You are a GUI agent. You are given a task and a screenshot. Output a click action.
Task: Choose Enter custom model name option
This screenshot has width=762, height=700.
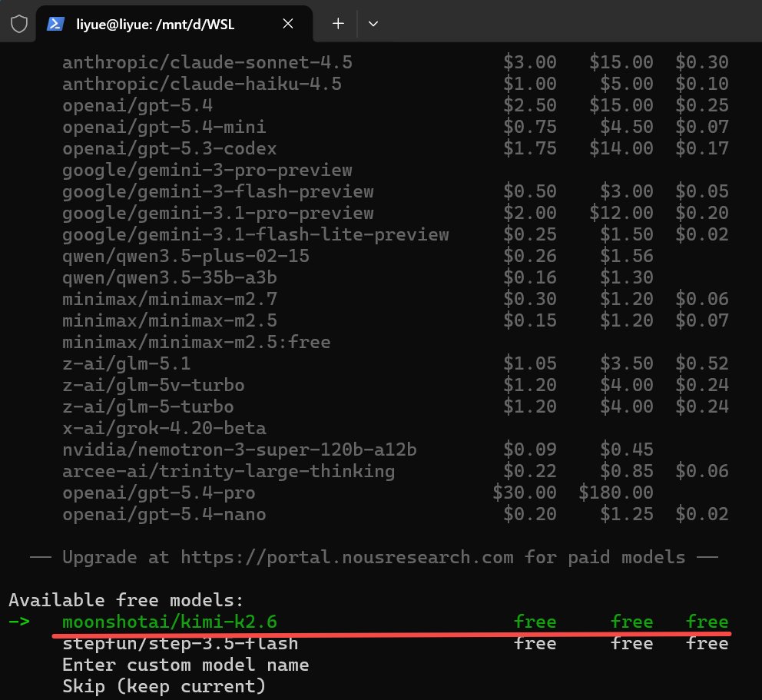pyautogui.click(x=186, y=665)
